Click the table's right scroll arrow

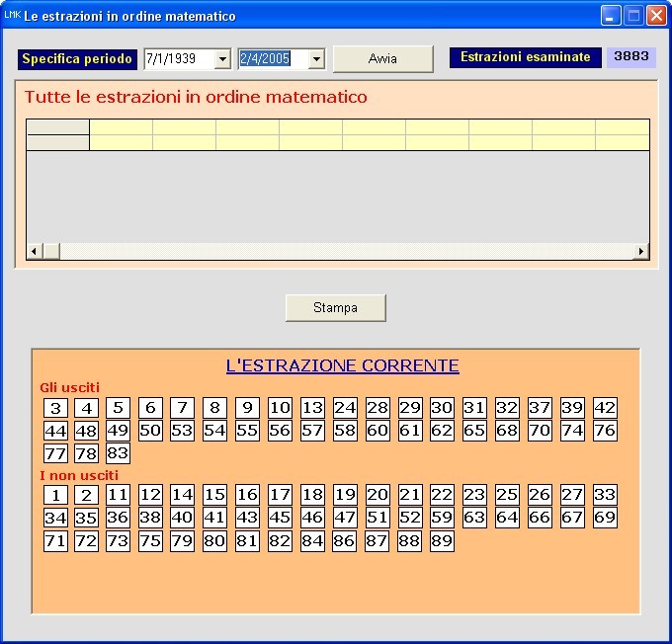pos(641,251)
